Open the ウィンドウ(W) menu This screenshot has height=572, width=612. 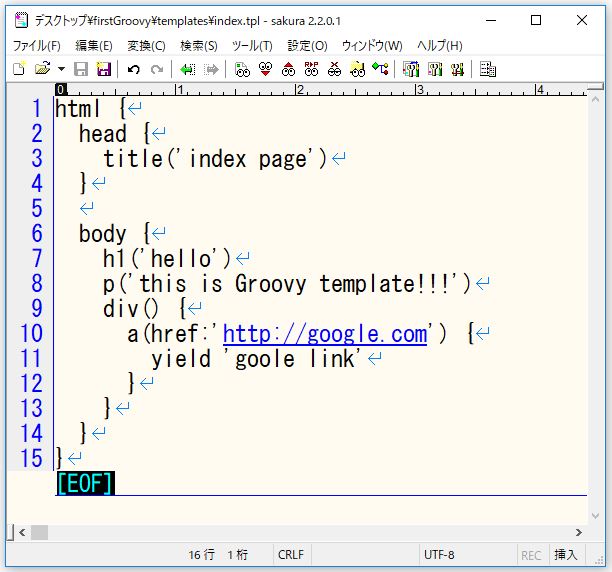click(372, 46)
